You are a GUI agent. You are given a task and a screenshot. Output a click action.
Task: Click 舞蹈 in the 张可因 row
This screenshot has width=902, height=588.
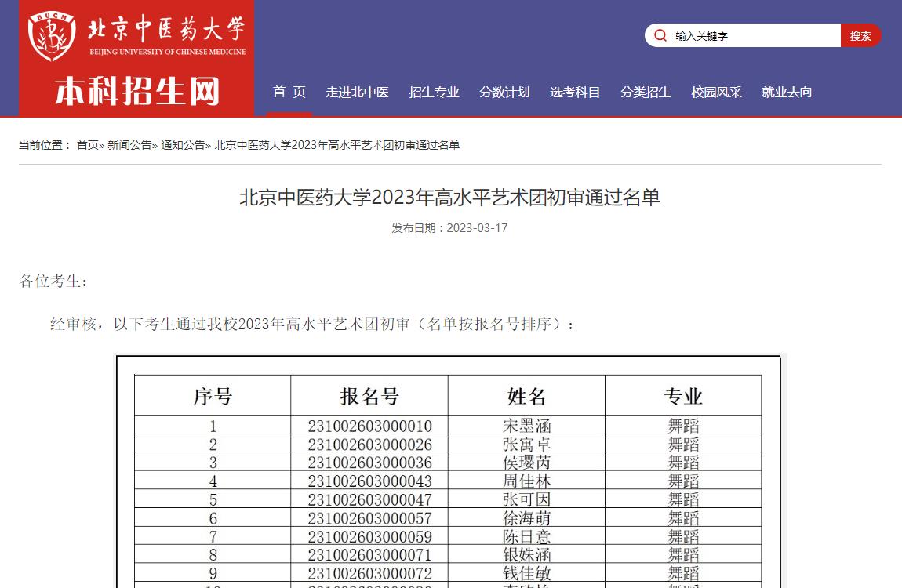[683, 499]
